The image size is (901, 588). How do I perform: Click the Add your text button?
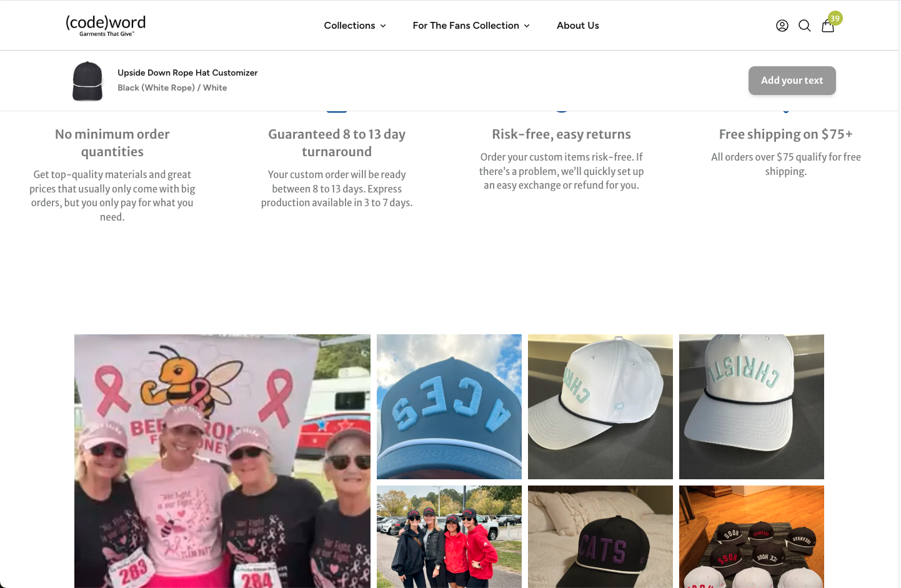point(792,81)
